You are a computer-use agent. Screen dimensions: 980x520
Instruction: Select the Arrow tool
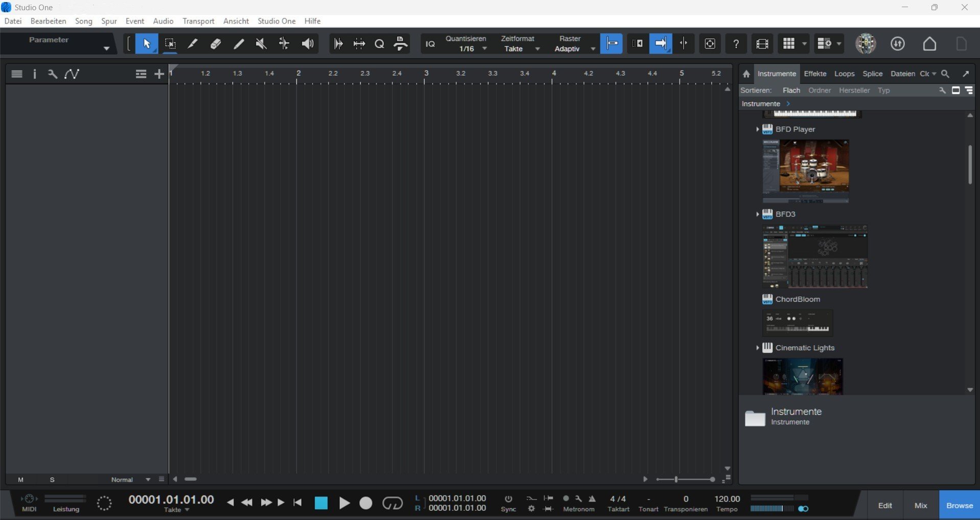point(147,44)
